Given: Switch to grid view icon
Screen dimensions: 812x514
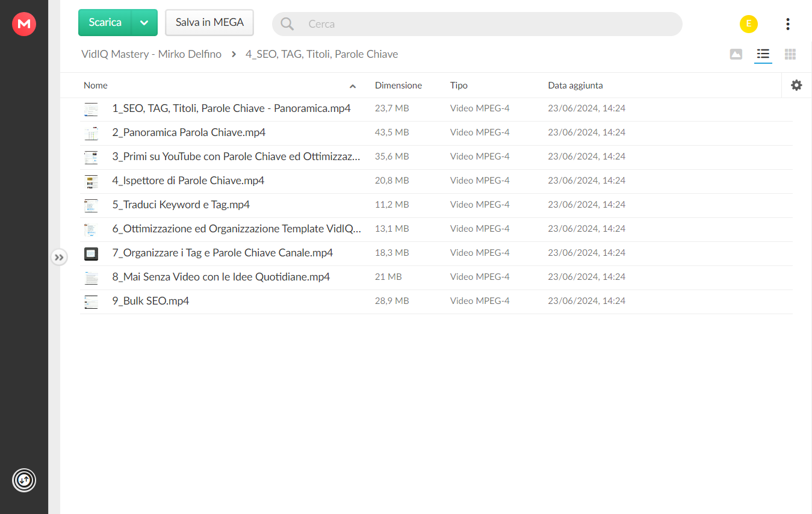Looking at the screenshot, I should (790, 54).
